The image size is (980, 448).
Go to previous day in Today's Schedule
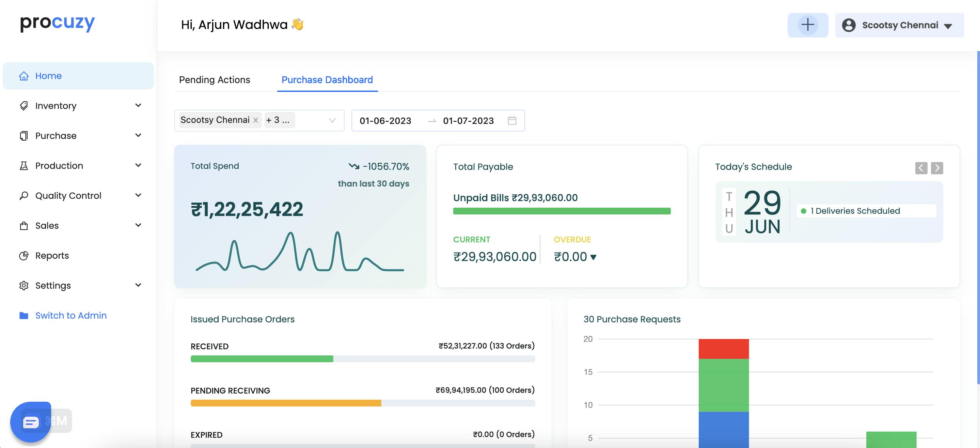[921, 168]
